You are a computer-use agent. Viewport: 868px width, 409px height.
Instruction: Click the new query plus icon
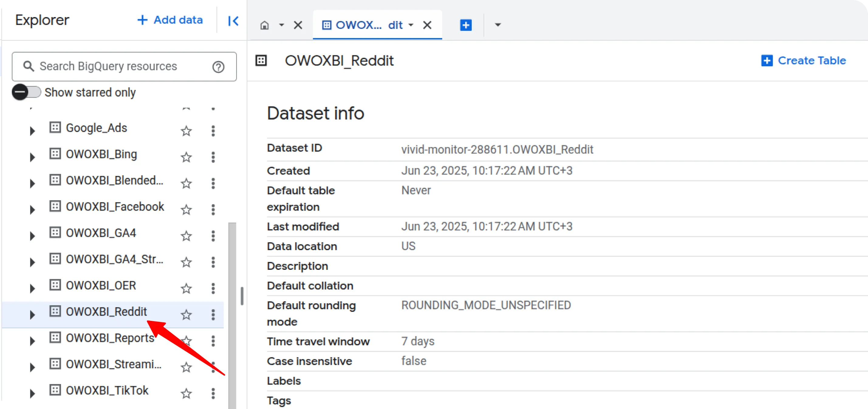click(x=466, y=25)
